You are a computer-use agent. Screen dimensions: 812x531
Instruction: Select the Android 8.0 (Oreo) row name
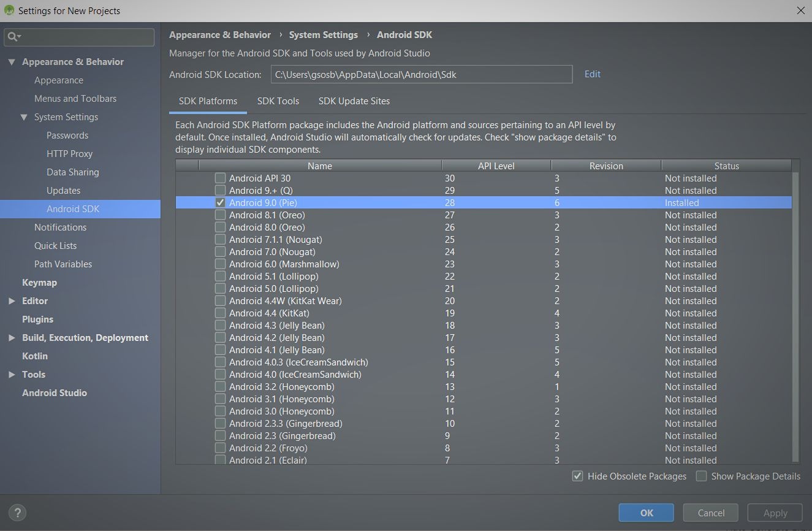(x=267, y=227)
